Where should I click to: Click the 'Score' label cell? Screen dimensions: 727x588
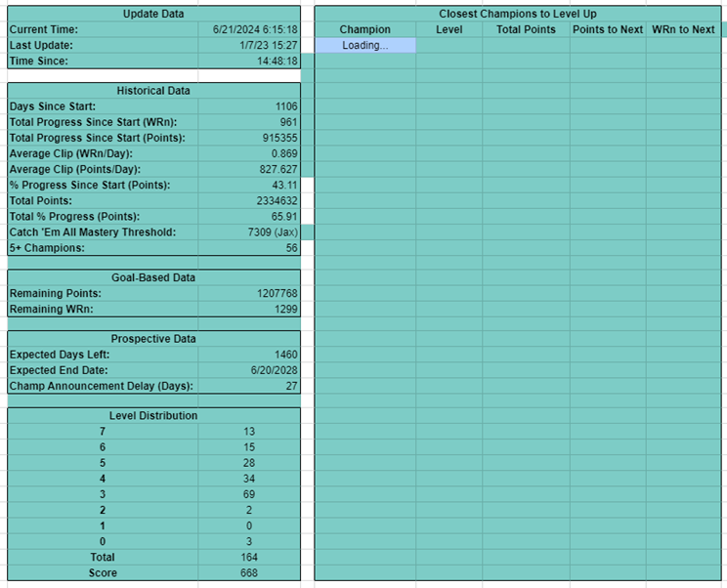[103, 572]
